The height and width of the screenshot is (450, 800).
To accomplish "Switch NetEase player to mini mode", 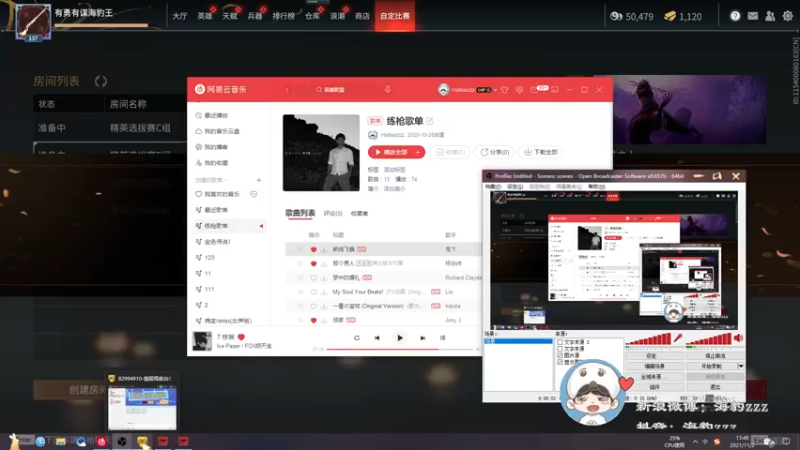I will (x=555, y=90).
